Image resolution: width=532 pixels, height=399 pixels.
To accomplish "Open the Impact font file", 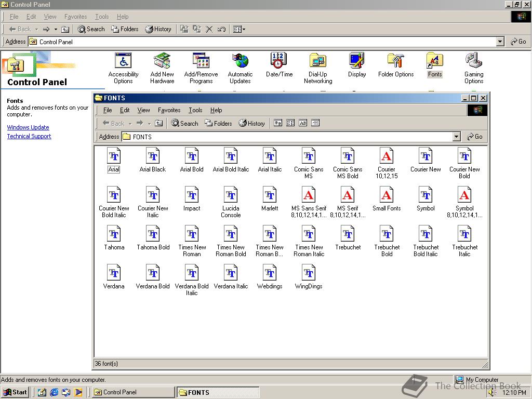I will [192, 195].
